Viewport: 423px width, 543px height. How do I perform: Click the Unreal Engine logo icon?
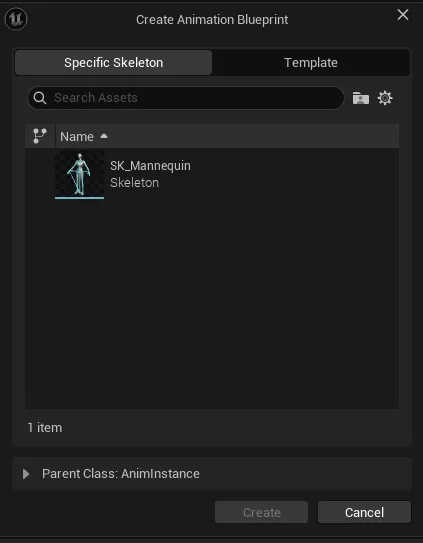point(16,19)
